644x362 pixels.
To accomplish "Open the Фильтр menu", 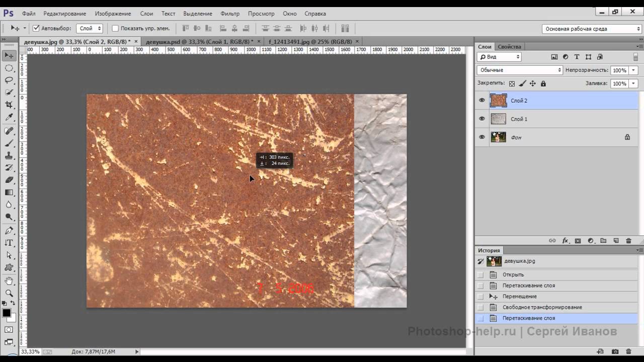I will (x=230, y=14).
